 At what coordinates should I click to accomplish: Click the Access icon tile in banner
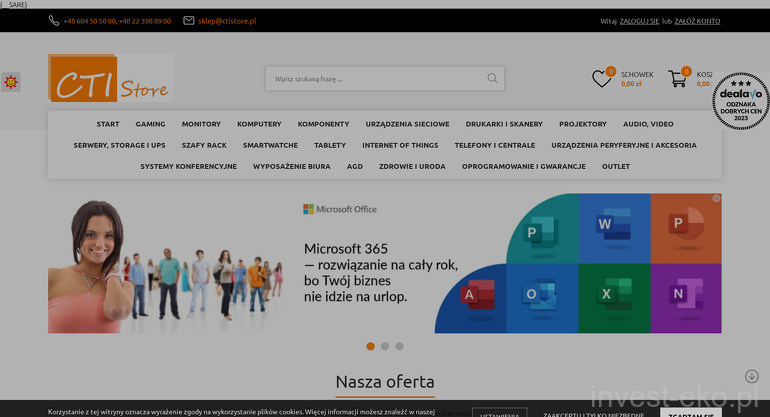pos(473,298)
